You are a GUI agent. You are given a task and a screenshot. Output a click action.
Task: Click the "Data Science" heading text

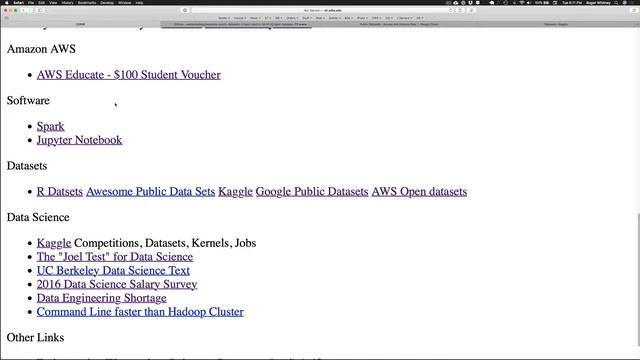coord(38,217)
